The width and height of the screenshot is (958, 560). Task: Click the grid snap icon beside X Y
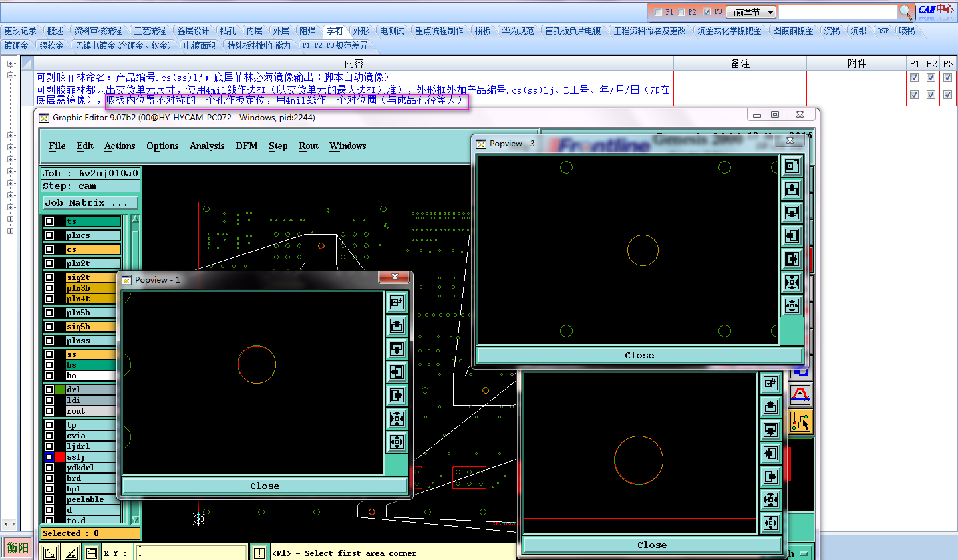click(x=92, y=553)
